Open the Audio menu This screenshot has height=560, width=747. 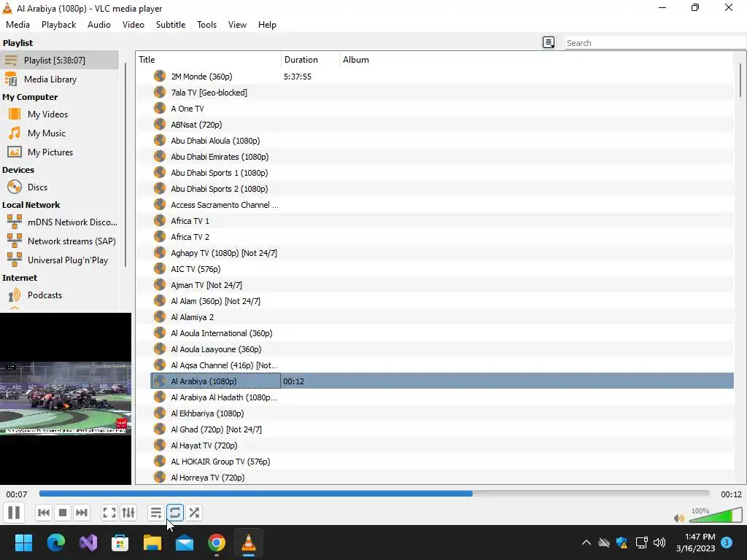pyautogui.click(x=99, y=25)
